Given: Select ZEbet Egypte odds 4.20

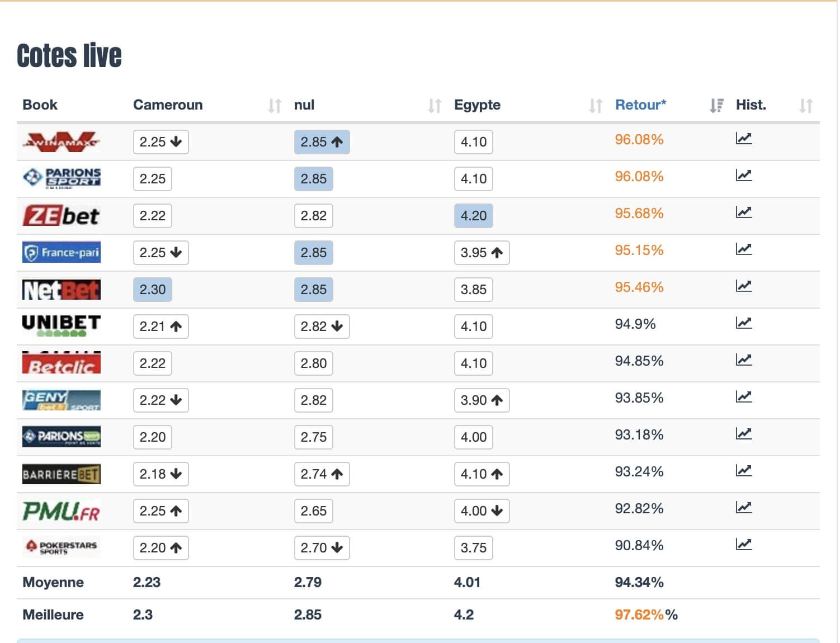Looking at the screenshot, I should coord(474,216).
